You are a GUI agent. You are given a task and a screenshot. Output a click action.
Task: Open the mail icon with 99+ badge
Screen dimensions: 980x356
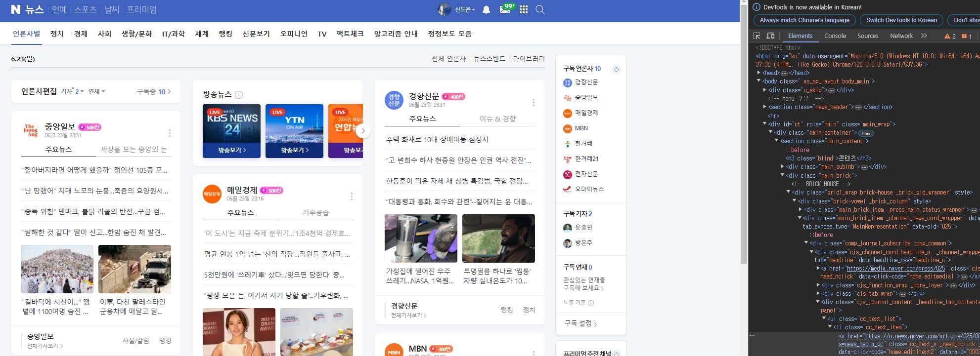click(x=506, y=9)
